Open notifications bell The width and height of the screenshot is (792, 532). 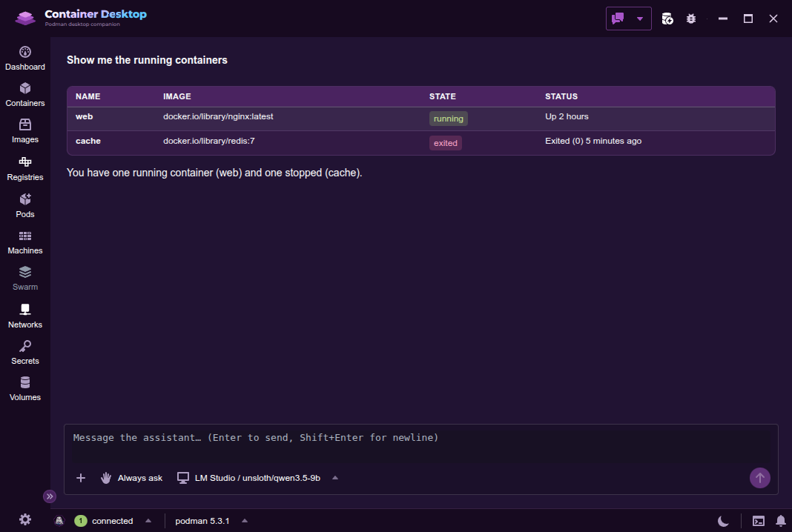click(780, 520)
